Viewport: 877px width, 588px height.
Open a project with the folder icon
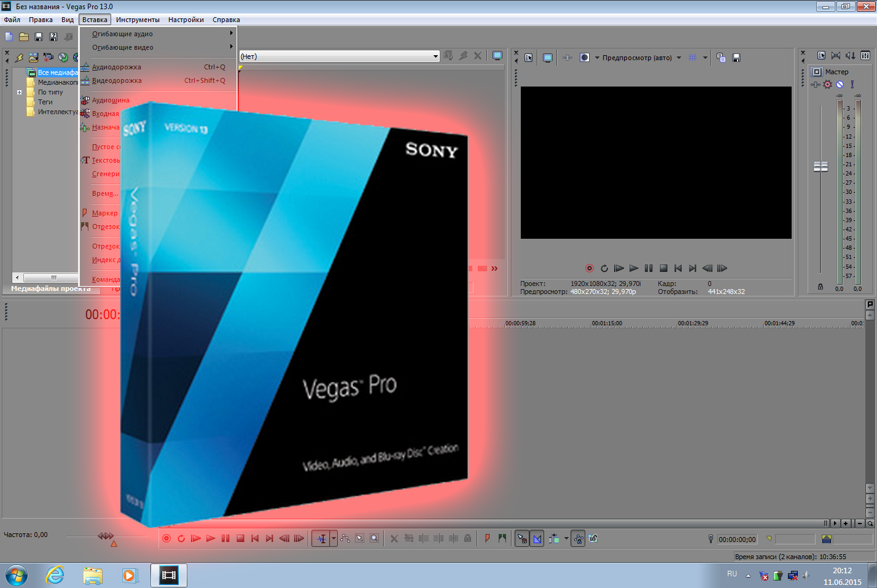(x=24, y=37)
